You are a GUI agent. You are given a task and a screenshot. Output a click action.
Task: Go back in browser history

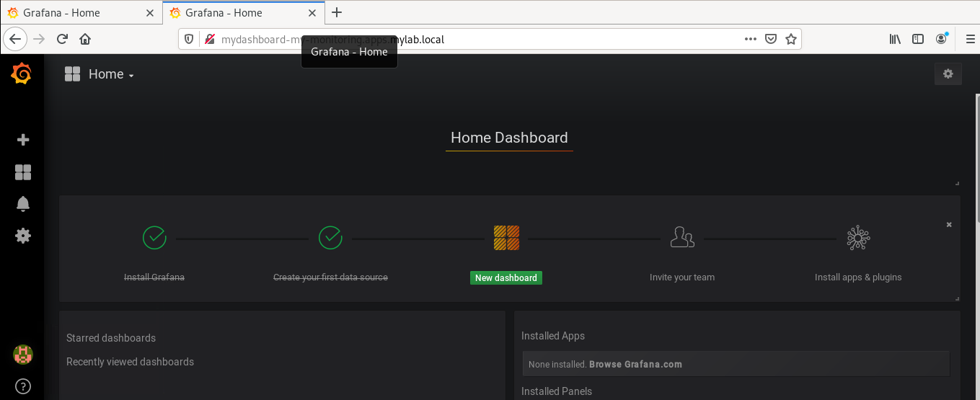(x=15, y=39)
